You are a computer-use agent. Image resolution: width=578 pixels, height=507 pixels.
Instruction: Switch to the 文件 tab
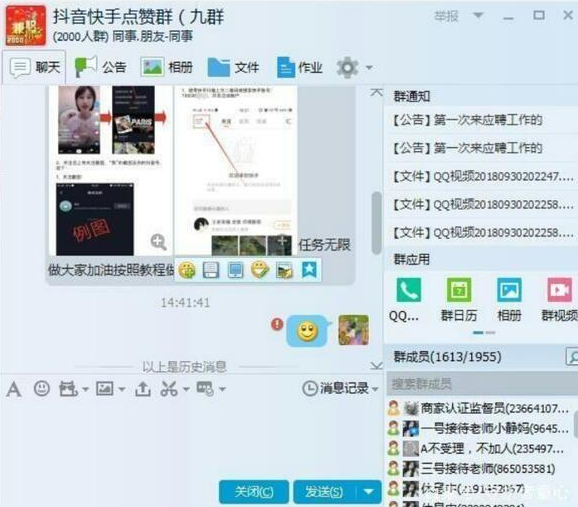point(233,67)
